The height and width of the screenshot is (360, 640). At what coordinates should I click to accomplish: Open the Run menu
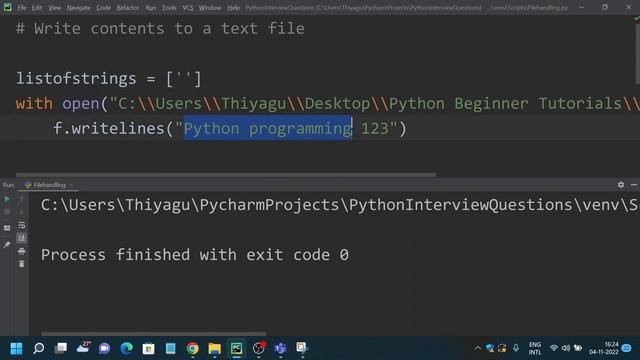[151, 8]
